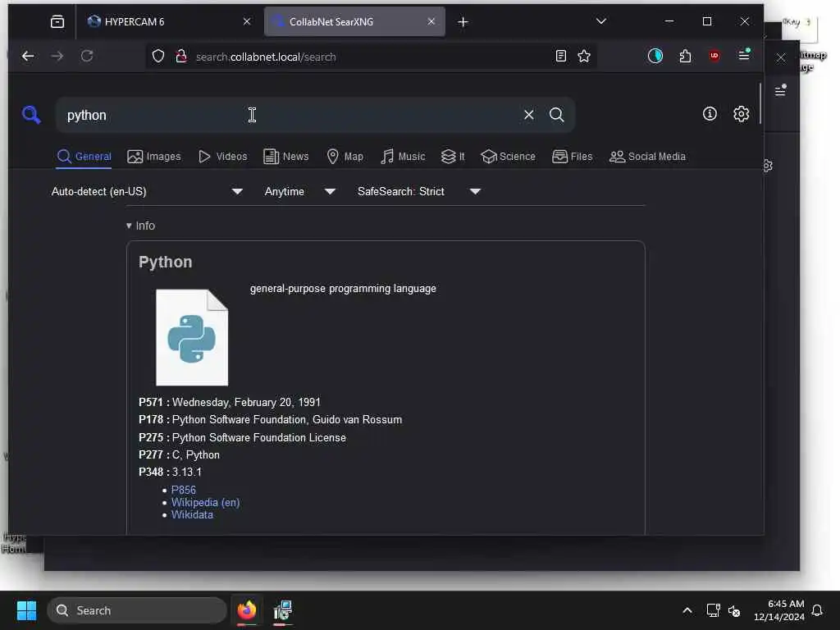Open the round teal toolbar extension icon
The image size is (840, 630).
click(655, 56)
